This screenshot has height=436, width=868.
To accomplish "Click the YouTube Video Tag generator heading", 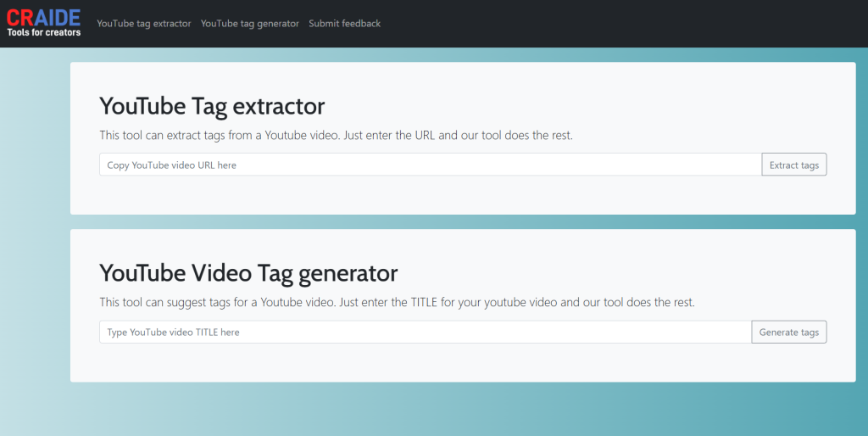I will pos(248,273).
